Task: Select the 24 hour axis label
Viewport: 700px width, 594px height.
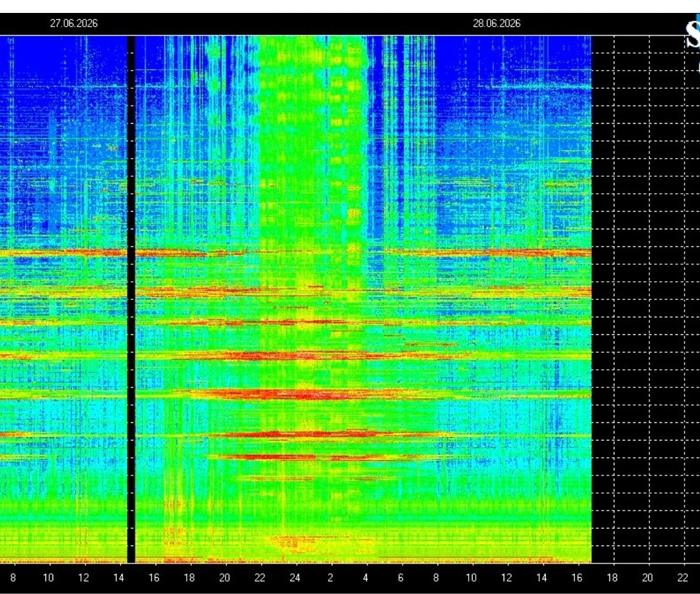Action: click(295, 578)
